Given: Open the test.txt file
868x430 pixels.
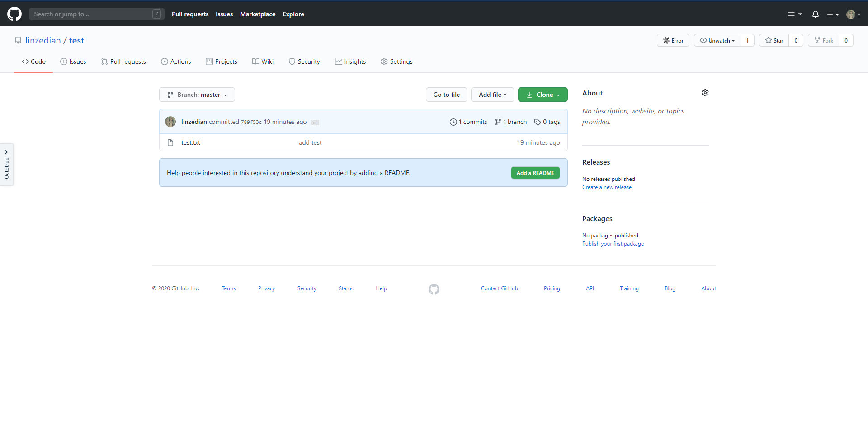Looking at the screenshot, I should pos(191,142).
